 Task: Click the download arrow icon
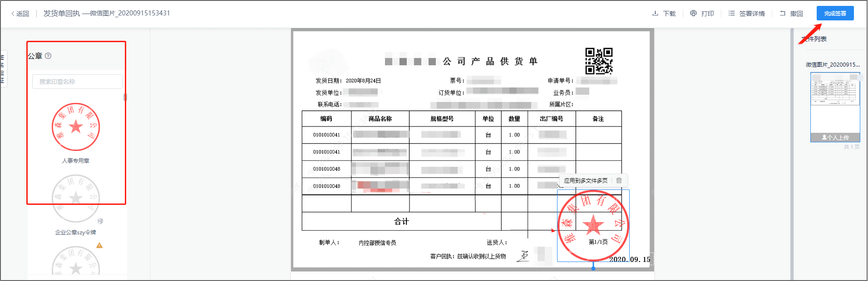655,14
